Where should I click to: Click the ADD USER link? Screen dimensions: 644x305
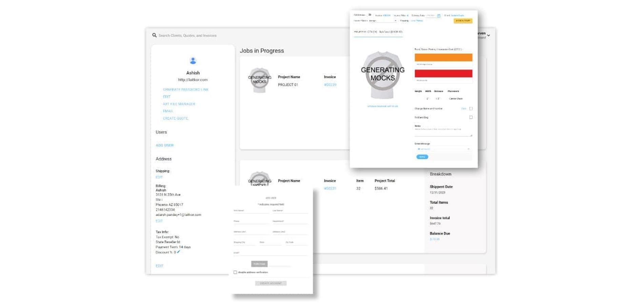(164, 145)
